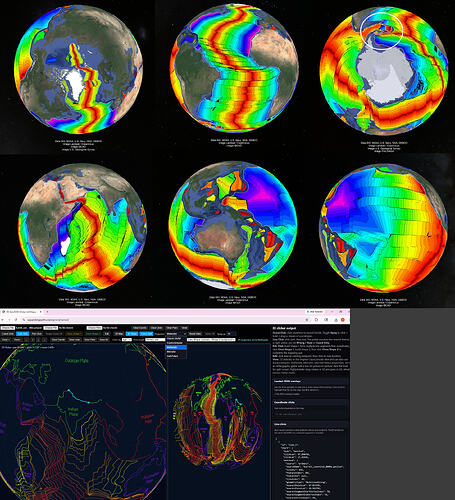Close the current browser tab
Image resolution: width=455 pixels, height=500 pixels.
pos(41,312)
